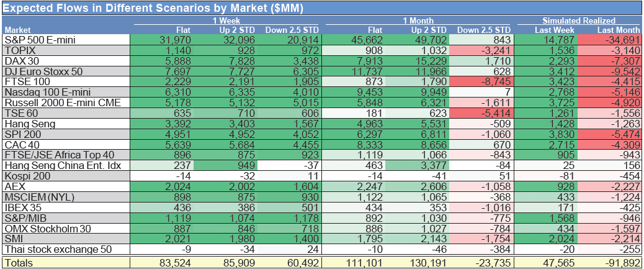Image resolution: width=644 pixels, height=269 pixels.
Task: Click the '1 Month' group header
Action: pos(419,20)
